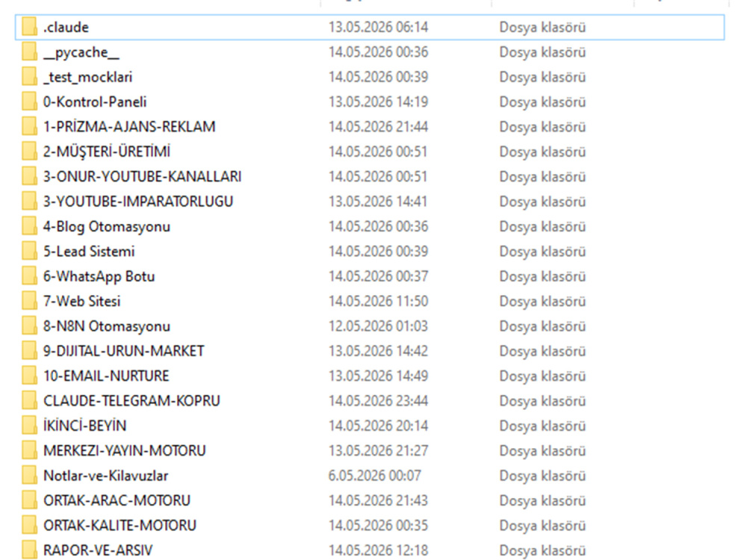Screen dimensions: 747x560
Task: Click the date 14.05.2026 20:14
Action: click(x=378, y=426)
